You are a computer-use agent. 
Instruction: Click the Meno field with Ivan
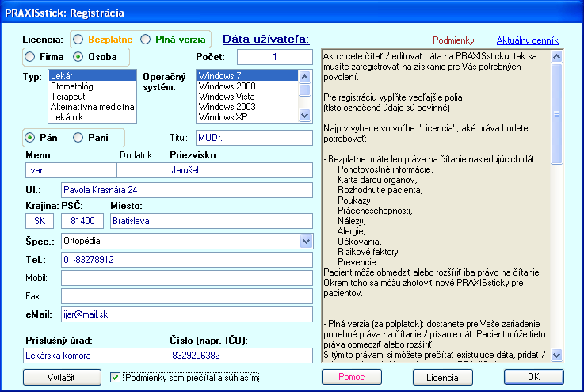click(x=71, y=170)
